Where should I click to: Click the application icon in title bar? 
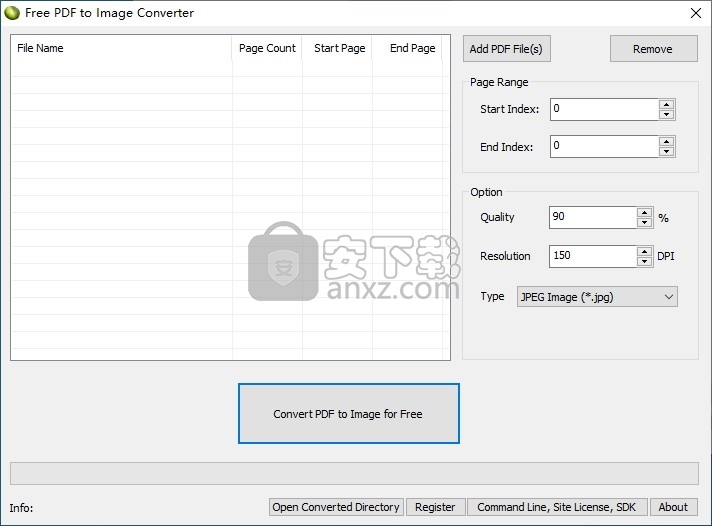tap(12, 13)
